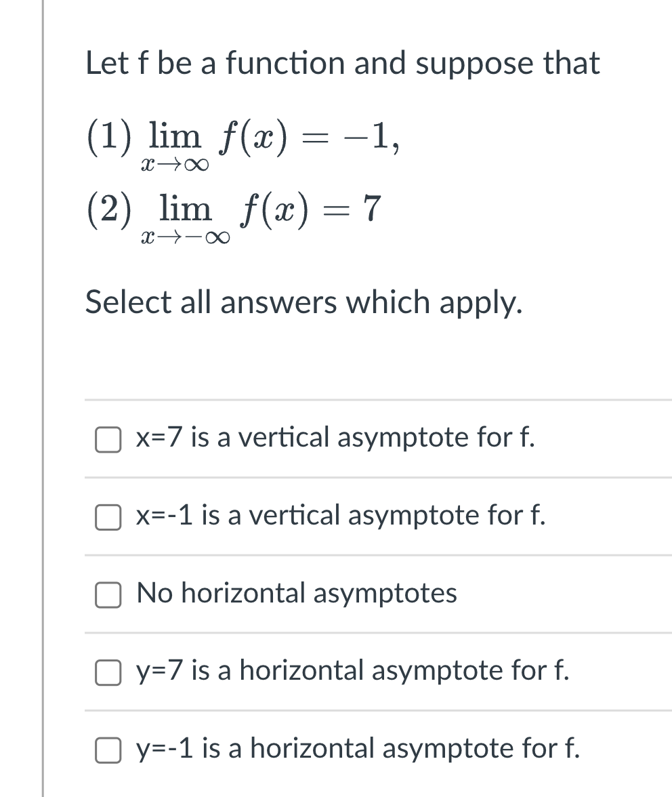
Task: Click the 'x→∞' subscript under the first limit
Action: [174, 165]
